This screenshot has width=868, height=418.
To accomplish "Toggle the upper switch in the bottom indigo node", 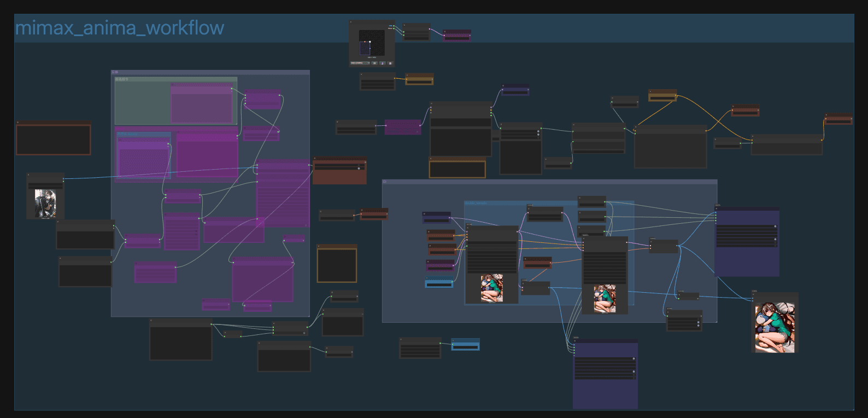I will click(634, 358).
